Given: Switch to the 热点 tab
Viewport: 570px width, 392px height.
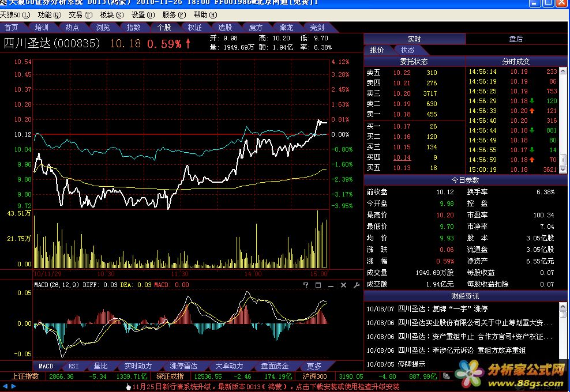Looking at the screenshot, I should pos(72,28).
